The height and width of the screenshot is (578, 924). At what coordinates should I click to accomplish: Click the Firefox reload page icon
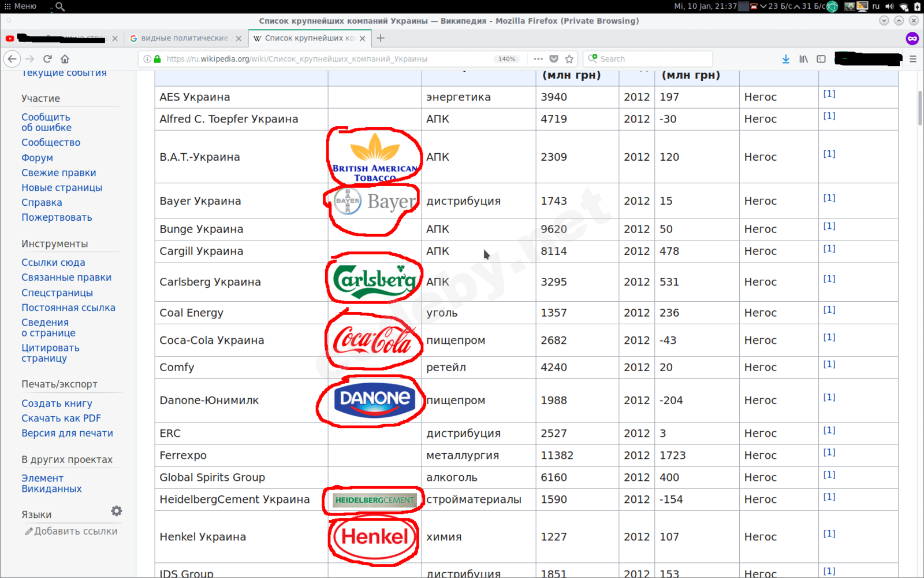(x=47, y=59)
